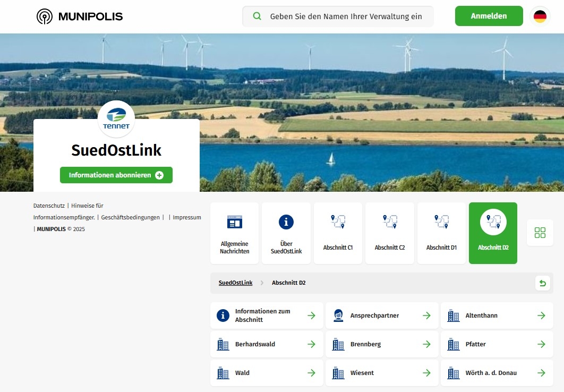Open the Brennberg entry
The width and height of the screenshot is (564, 392).
pyautogui.click(x=382, y=344)
